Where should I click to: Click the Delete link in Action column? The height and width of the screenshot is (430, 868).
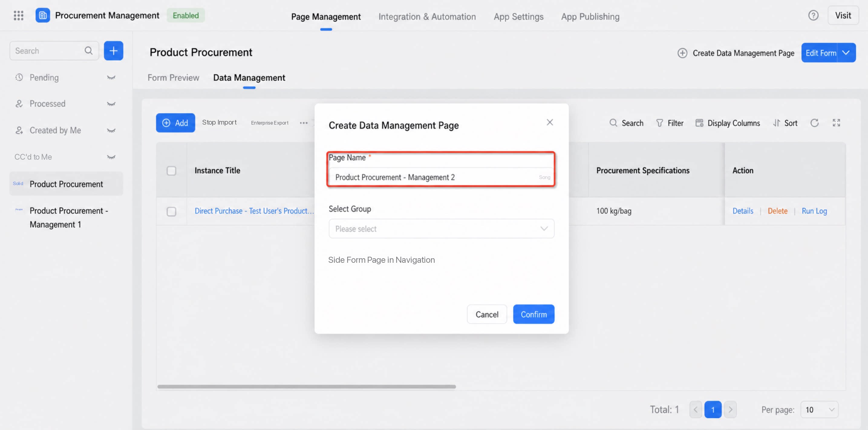(777, 211)
